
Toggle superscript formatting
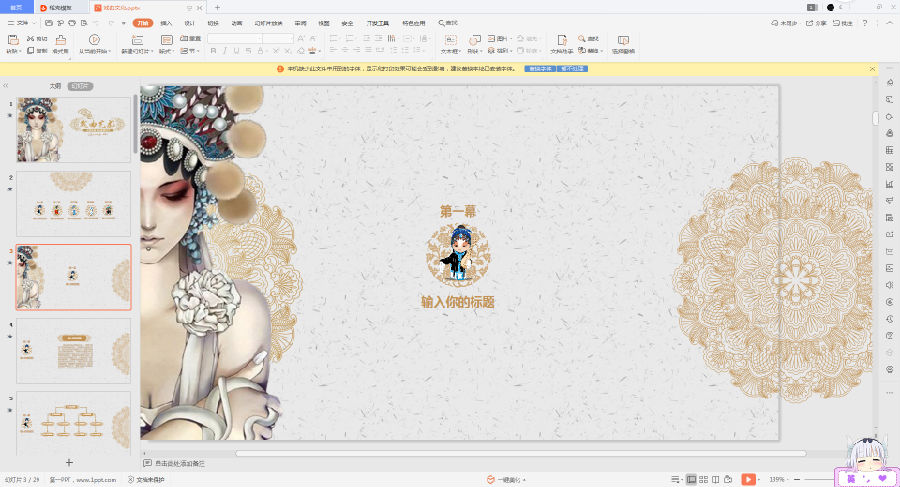(276, 51)
